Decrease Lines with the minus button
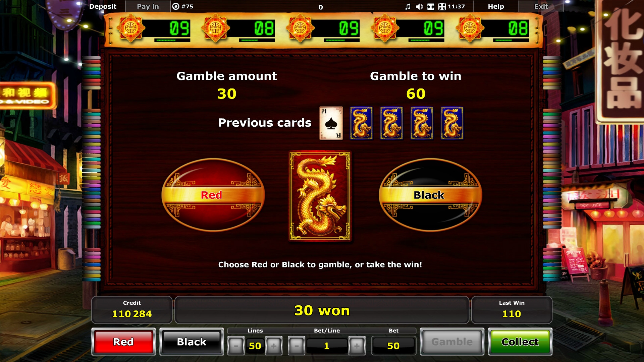This screenshot has width=644, height=362. coord(236,346)
